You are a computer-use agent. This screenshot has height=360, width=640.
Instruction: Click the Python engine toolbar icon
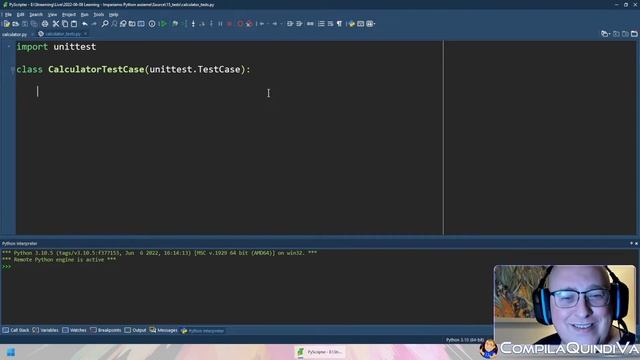(352, 24)
